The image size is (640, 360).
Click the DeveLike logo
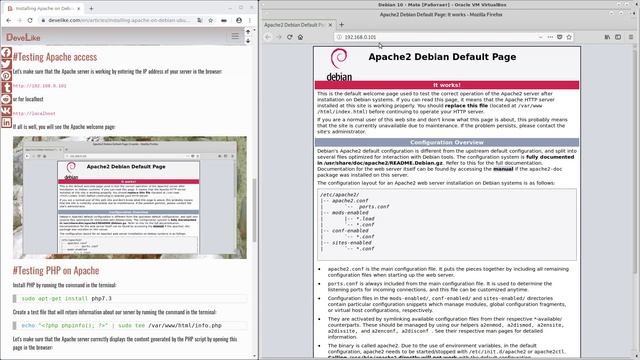23,37
